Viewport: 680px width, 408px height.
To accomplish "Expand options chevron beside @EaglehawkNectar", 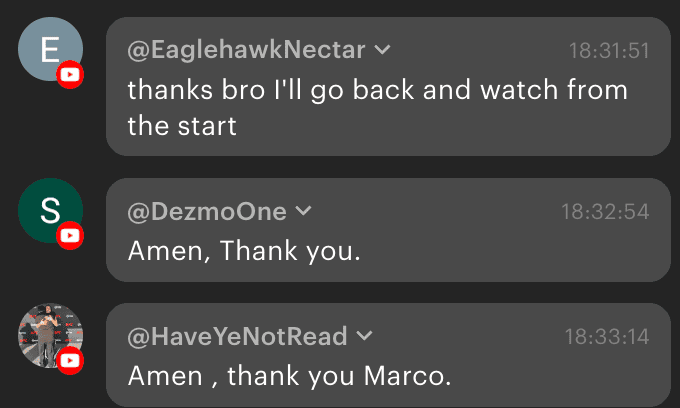I will (x=381, y=50).
